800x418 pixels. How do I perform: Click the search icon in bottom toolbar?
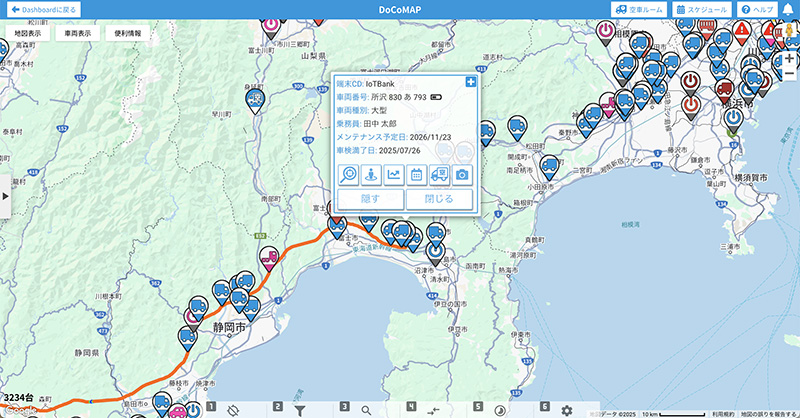click(x=367, y=410)
